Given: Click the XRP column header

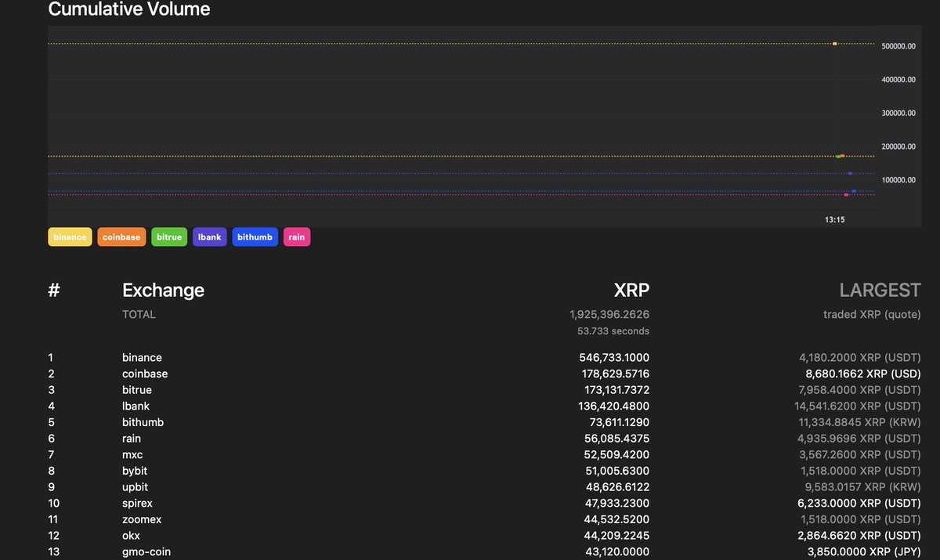Looking at the screenshot, I should (x=631, y=290).
